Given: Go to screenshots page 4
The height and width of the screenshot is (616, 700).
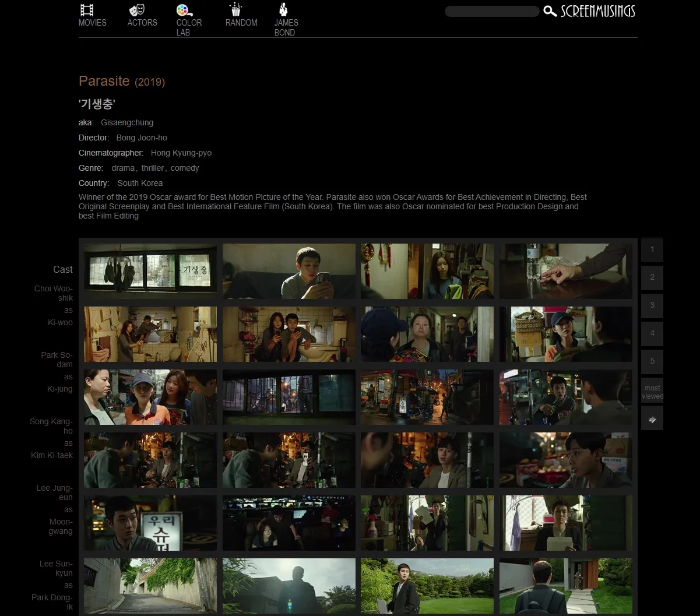Looking at the screenshot, I should pos(652,333).
